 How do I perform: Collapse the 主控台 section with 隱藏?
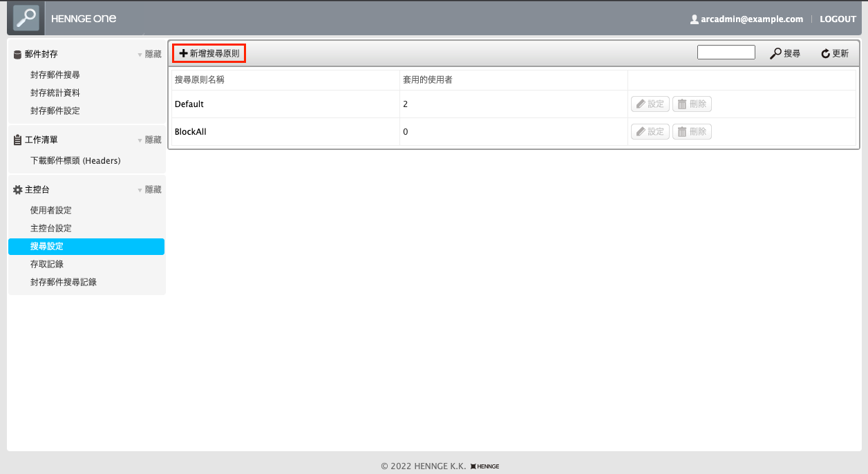(149, 189)
